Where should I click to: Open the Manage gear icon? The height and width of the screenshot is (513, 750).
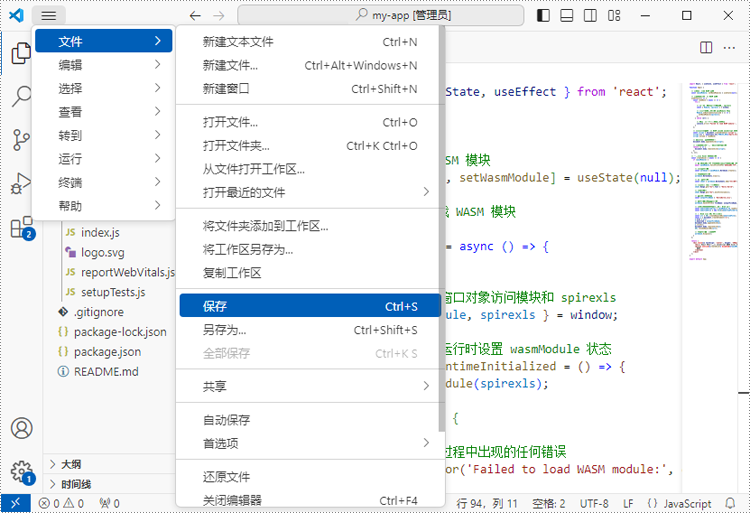[22, 472]
